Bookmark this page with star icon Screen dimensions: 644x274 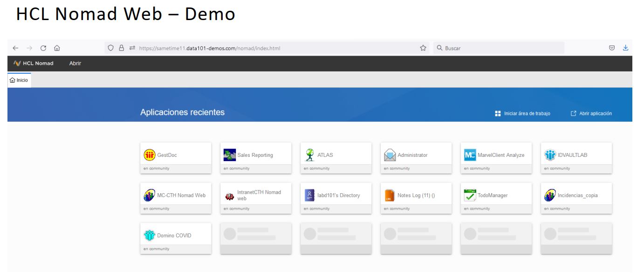coord(423,48)
